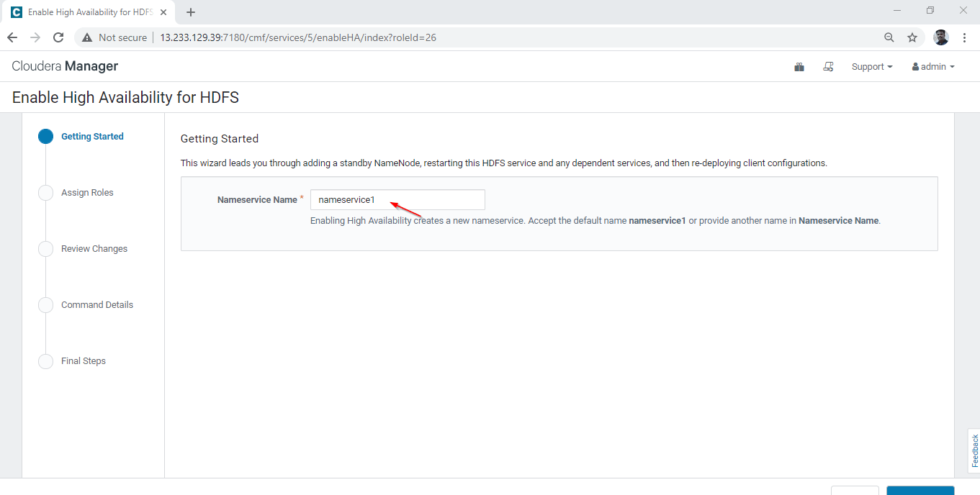This screenshot has height=495, width=980.
Task: Click the Nameservice Name input field
Action: [397, 200]
